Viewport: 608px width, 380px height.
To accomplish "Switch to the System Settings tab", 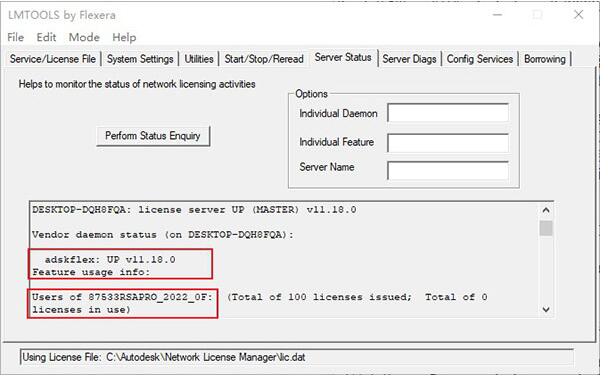I will pyautogui.click(x=140, y=59).
